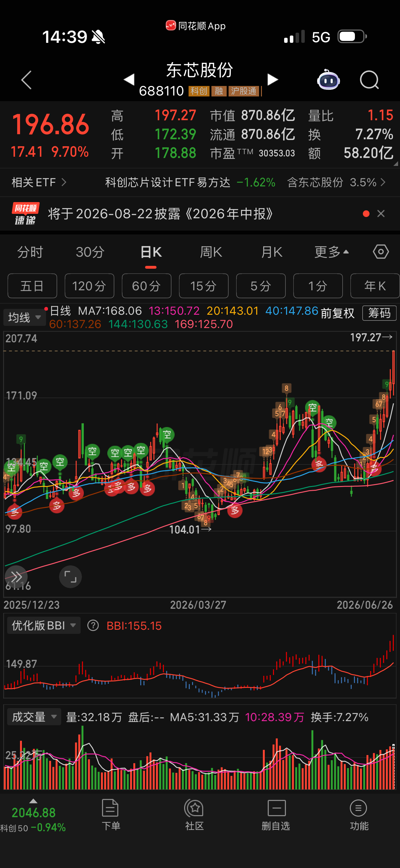Image resolution: width=400 pixels, height=868 pixels.
Task: Switch to next stock with right triangle
Action: pos(272,80)
